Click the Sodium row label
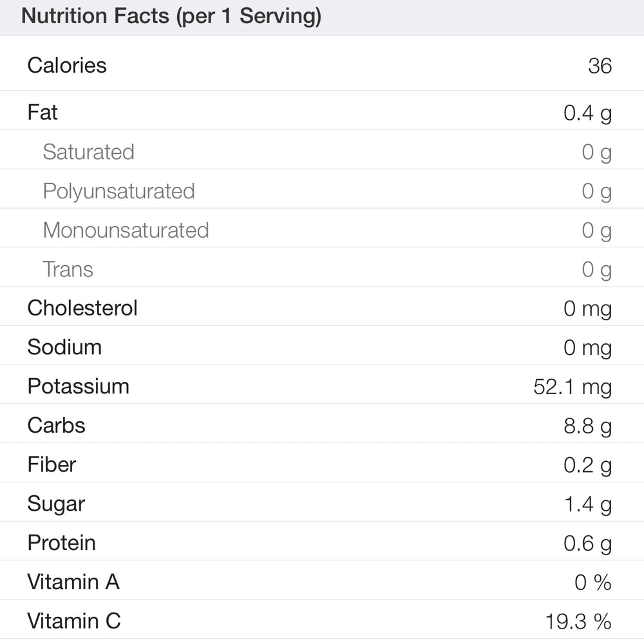 pos(64,347)
